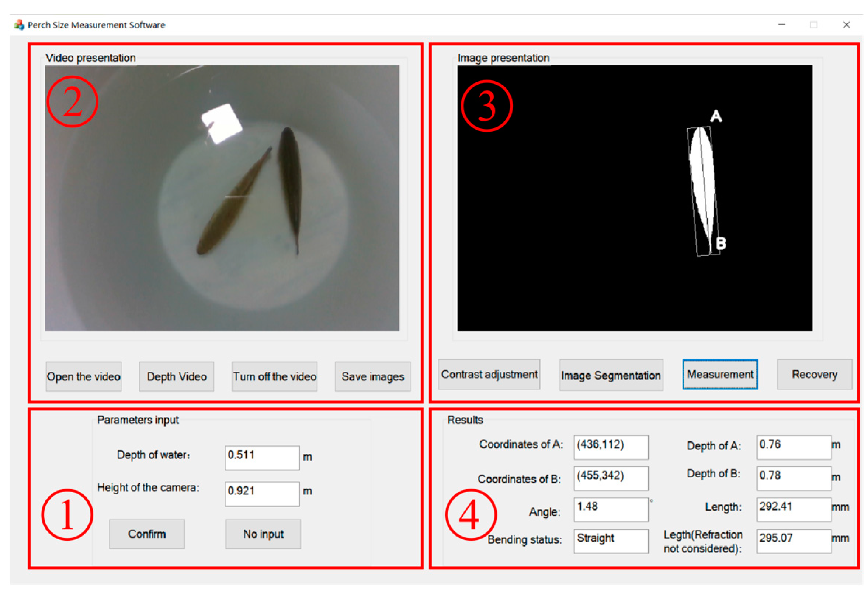
Task: Click the live video preview area
Action: pyautogui.click(x=222, y=198)
